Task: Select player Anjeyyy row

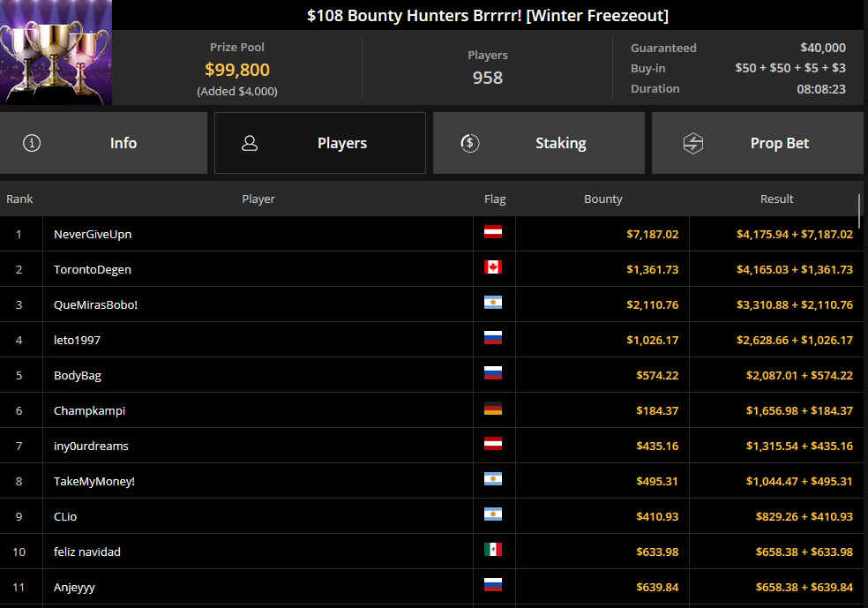Action: [431, 587]
